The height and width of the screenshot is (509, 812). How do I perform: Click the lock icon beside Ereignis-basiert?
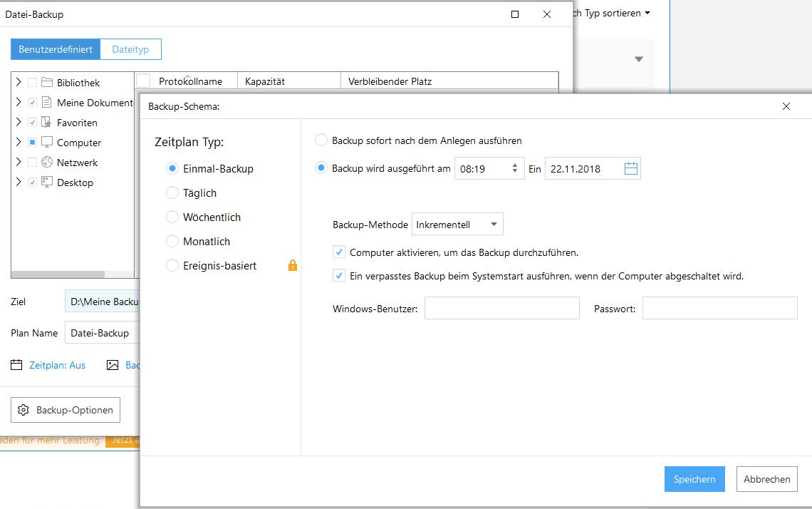point(292,266)
